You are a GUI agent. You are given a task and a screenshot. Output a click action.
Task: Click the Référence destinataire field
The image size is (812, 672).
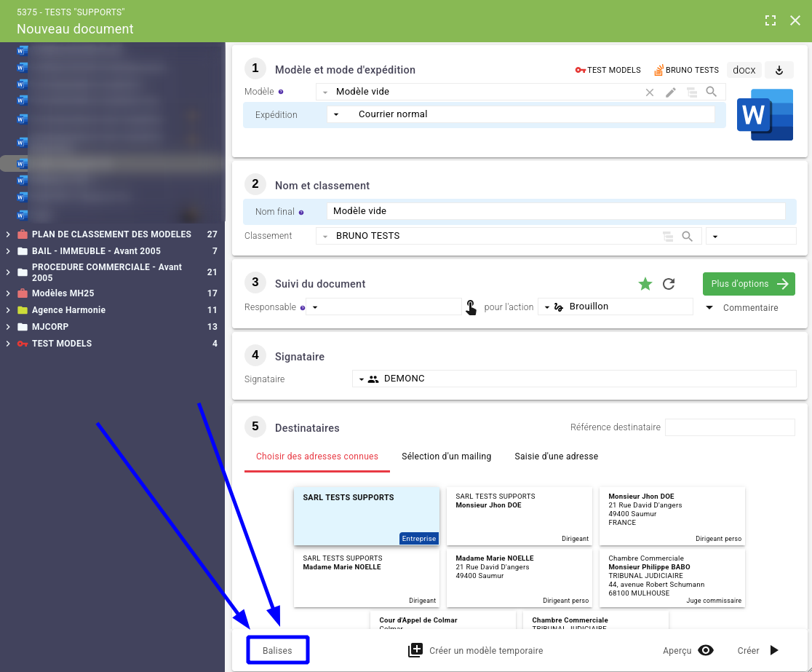tap(730, 427)
